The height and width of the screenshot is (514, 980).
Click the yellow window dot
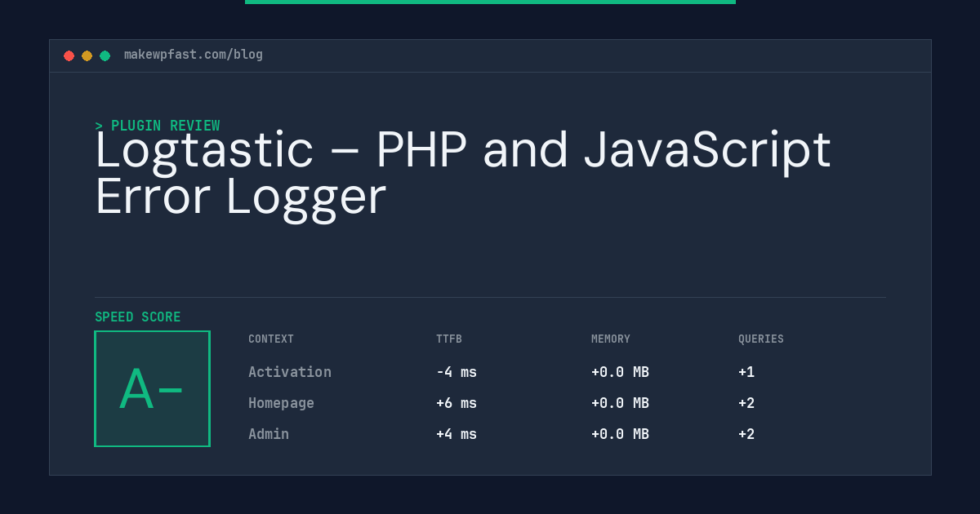click(87, 55)
